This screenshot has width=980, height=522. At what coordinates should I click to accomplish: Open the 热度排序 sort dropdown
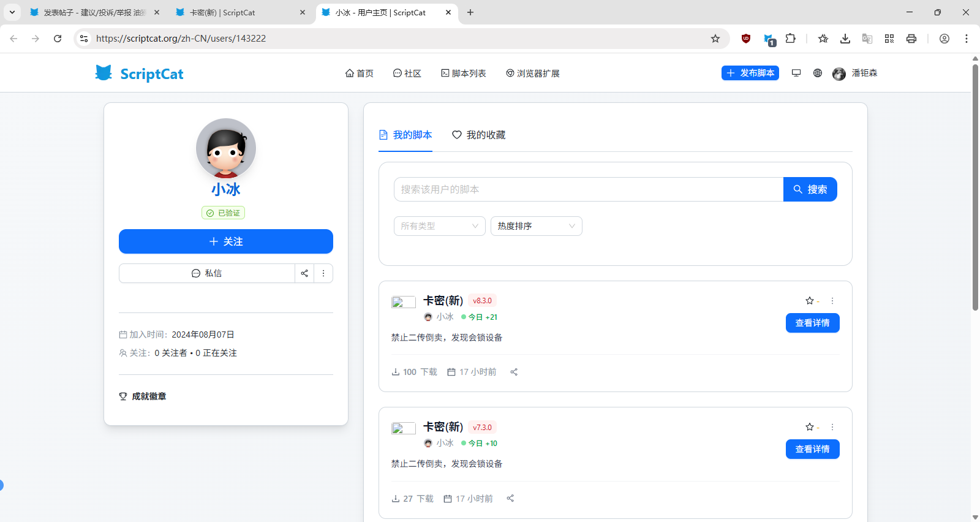(537, 226)
